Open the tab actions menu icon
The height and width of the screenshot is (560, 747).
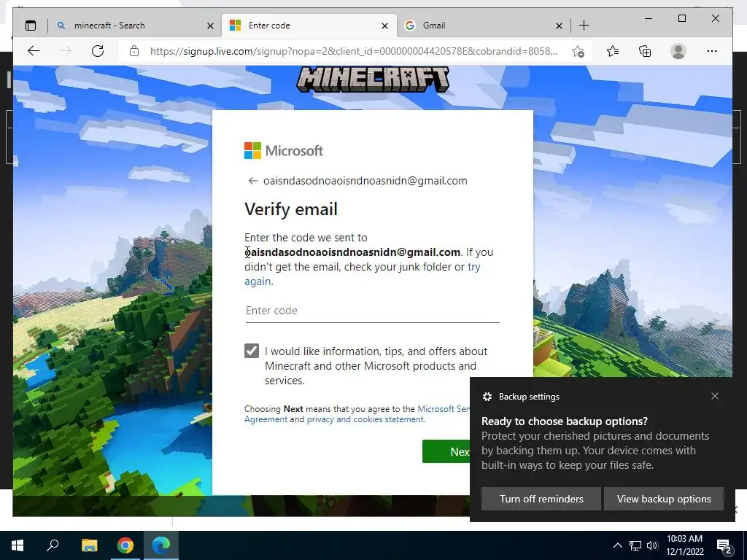tap(31, 26)
